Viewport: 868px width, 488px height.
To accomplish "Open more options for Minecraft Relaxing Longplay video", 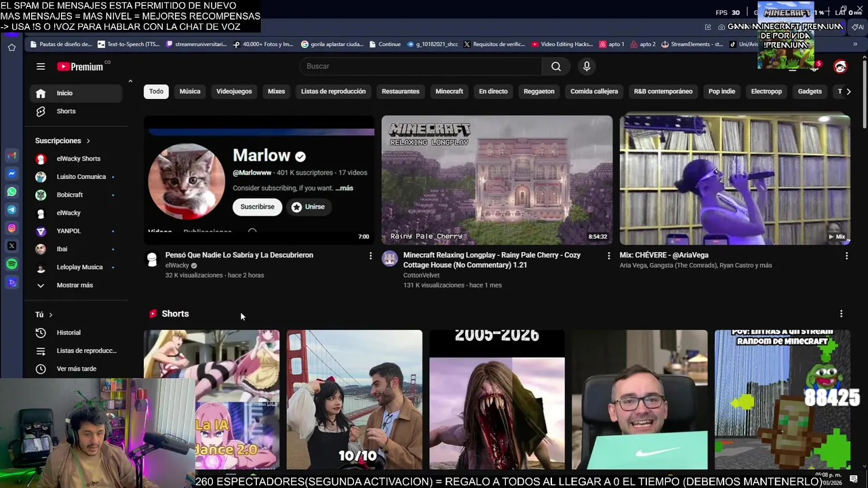I will pos(608,256).
